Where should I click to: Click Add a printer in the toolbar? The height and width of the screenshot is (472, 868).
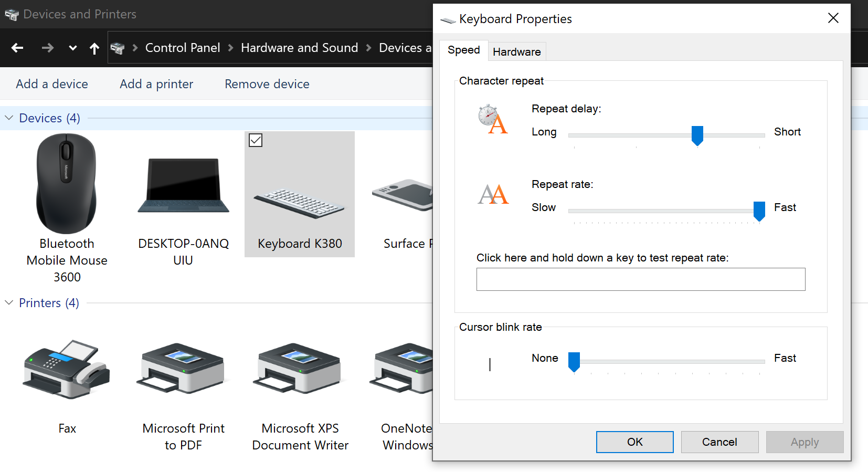point(156,84)
